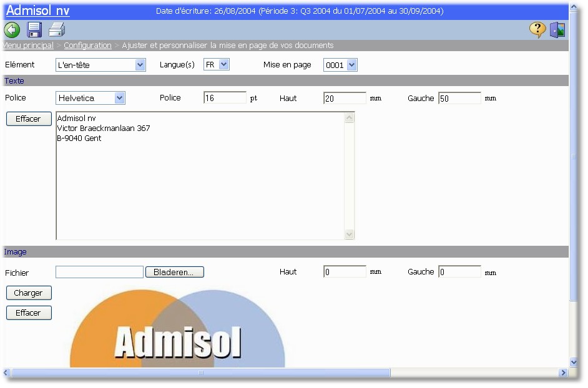The width and height of the screenshot is (588, 388).
Task: Click into the header address text area
Action: tap(200, 175)
